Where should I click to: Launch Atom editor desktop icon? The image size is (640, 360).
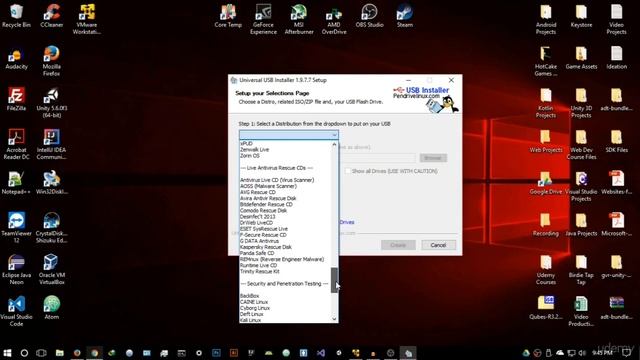(51, 308)
